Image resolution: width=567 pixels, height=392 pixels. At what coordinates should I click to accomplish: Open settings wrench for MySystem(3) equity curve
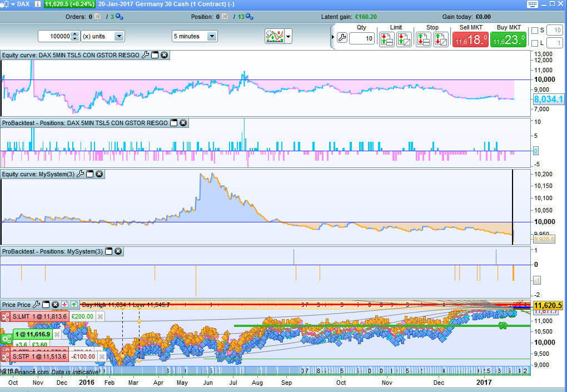[80, 174]
